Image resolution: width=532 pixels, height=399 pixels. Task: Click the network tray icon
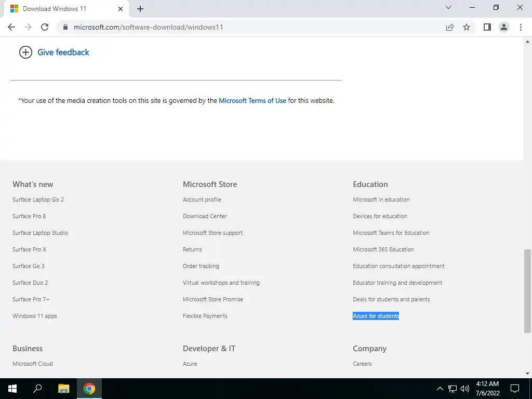click(453, 389)
